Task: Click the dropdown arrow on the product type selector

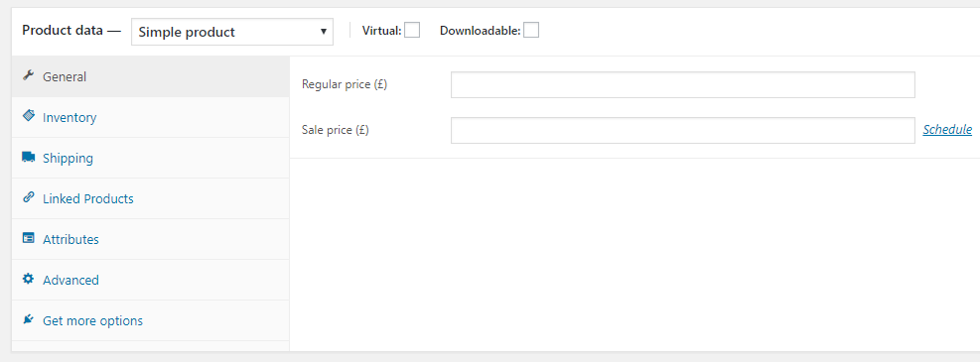Action: [x=323, y=32]
